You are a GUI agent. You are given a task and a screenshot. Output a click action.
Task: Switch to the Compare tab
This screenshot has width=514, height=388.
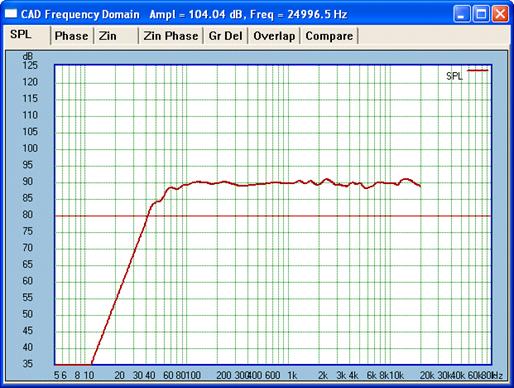point(329,36)
